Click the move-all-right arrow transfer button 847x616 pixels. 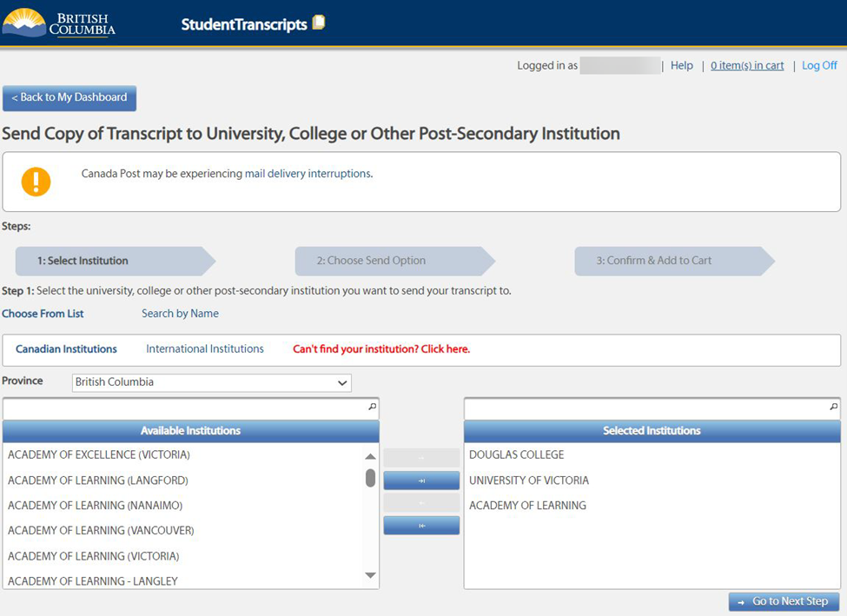tap(421, 480)
